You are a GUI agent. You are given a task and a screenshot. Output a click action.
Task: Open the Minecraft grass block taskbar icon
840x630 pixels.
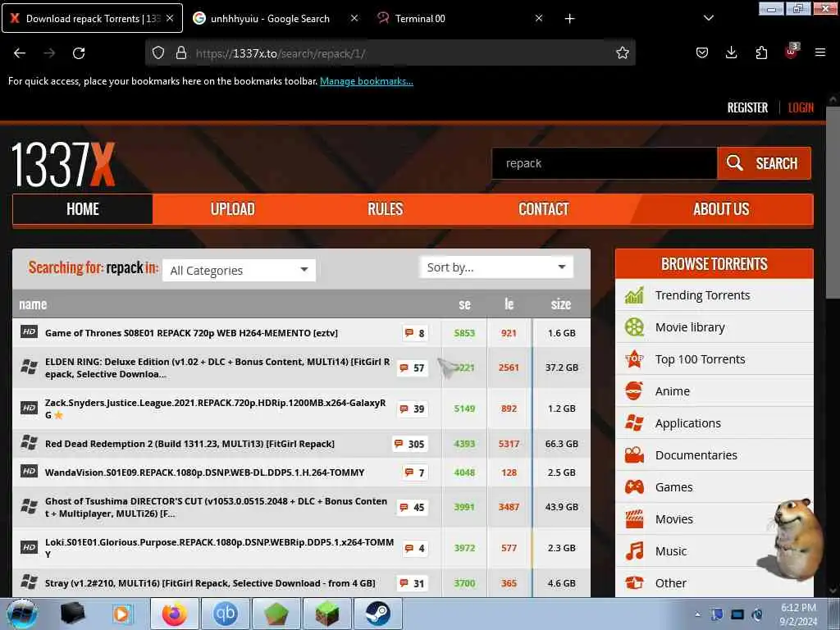[326, 614]
